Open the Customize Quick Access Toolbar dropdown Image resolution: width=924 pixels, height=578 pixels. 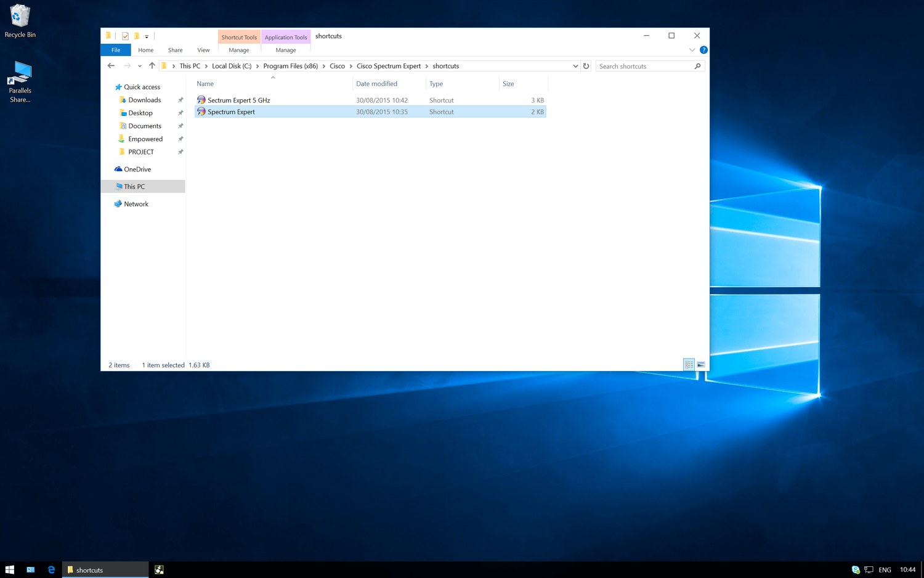coord(147,36)
